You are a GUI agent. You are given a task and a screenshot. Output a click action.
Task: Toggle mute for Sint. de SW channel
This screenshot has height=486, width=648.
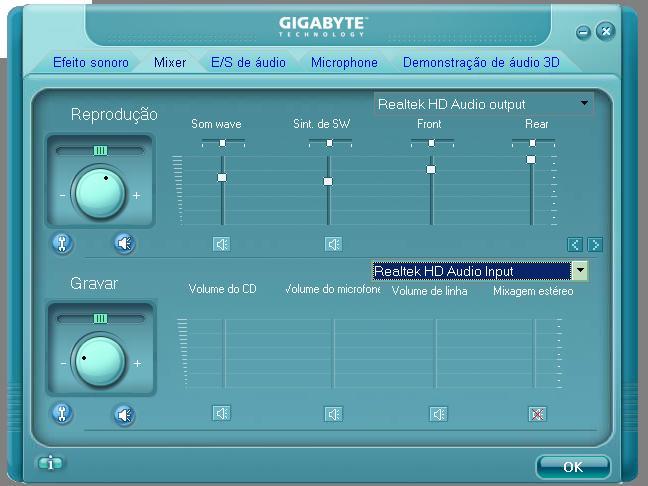[333, 244]
